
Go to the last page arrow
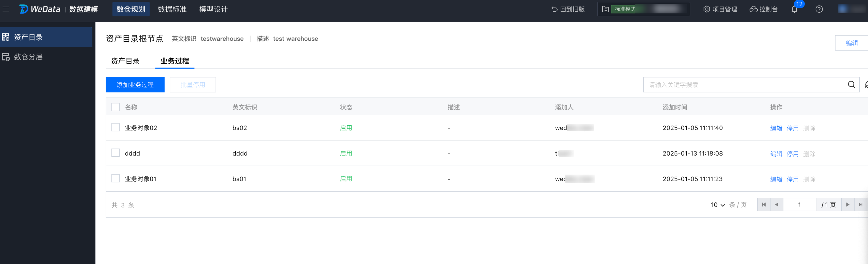tap(860, 205)
